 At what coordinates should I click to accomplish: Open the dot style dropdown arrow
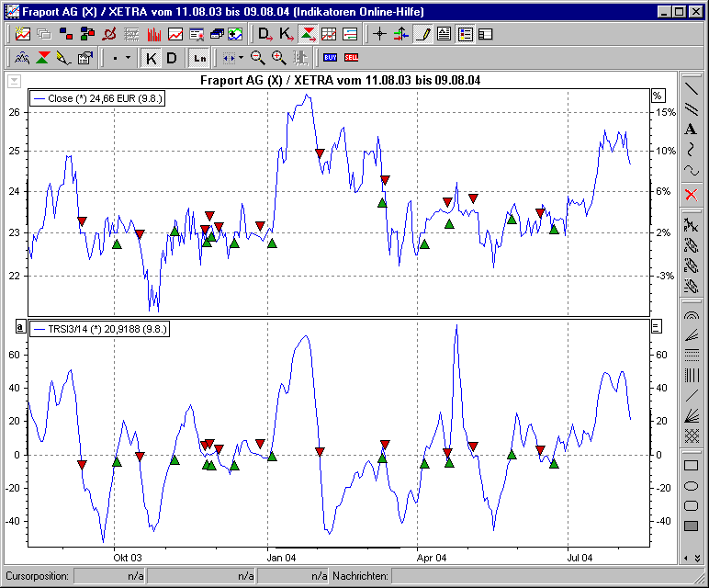click(x=127, y=58)
